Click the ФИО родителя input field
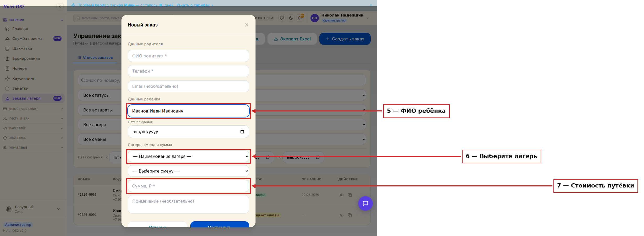 click(x=188, y=56)
